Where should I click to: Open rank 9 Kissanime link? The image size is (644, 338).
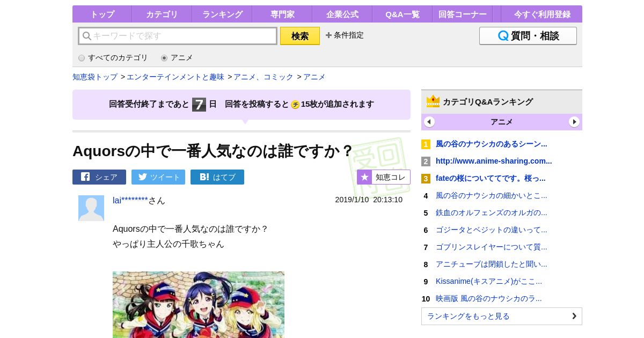(x=489, y=281)
